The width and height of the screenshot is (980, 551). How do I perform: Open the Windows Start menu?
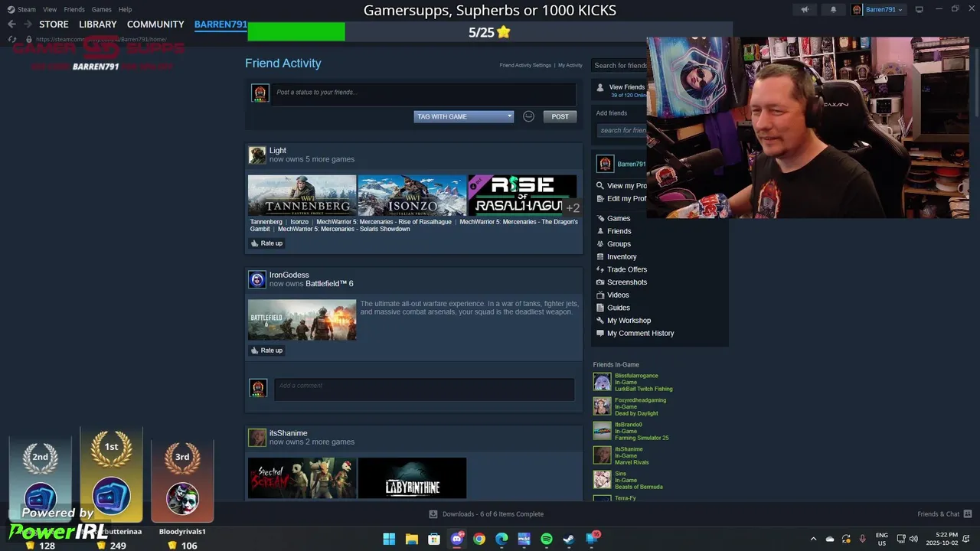[389, 539]
